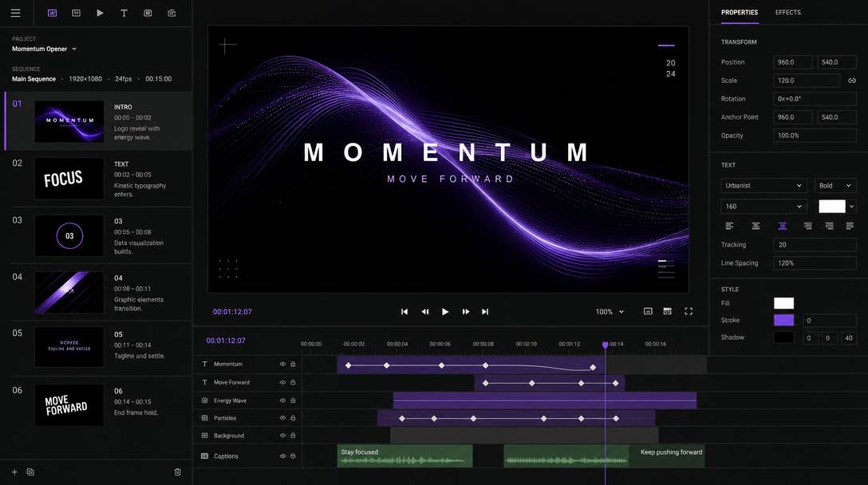Skip to end of the preview

click(486, 312)
